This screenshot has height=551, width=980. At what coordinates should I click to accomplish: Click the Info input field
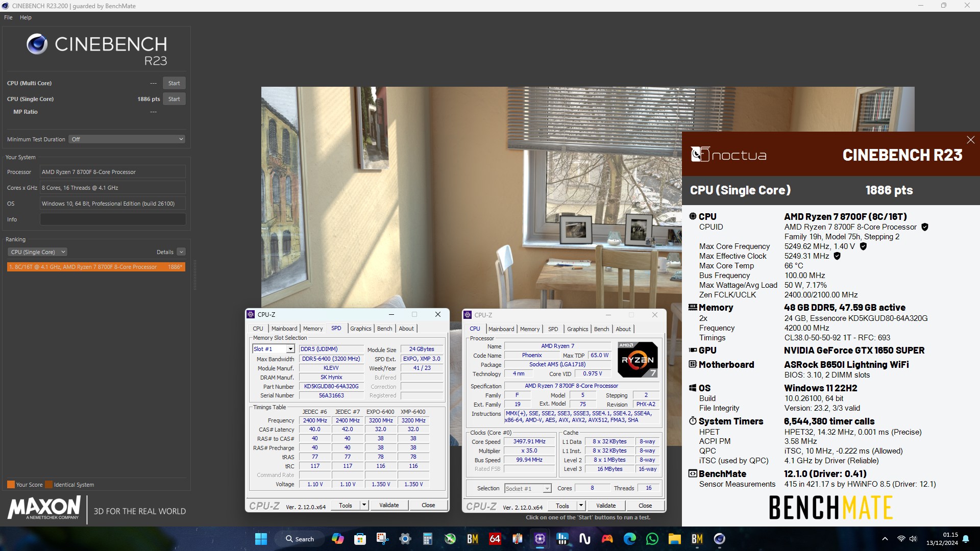113,219
